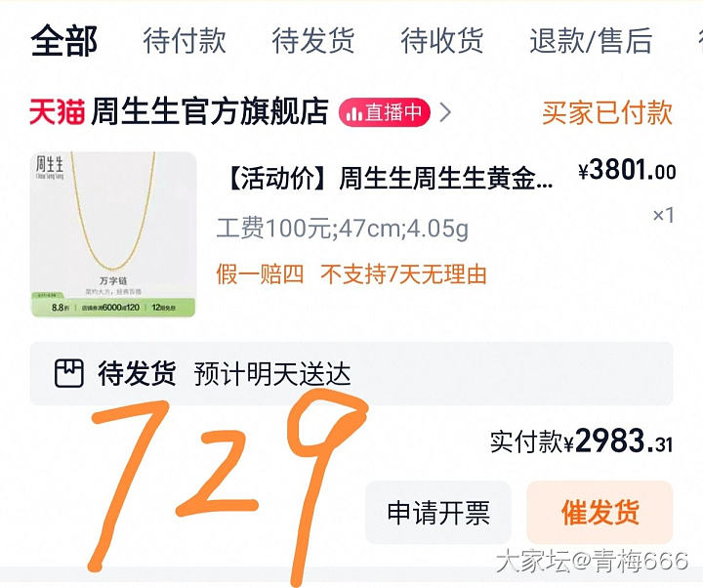Open 周生生官方旗舰店 store page
703x588 pixels.
(209, 112)
